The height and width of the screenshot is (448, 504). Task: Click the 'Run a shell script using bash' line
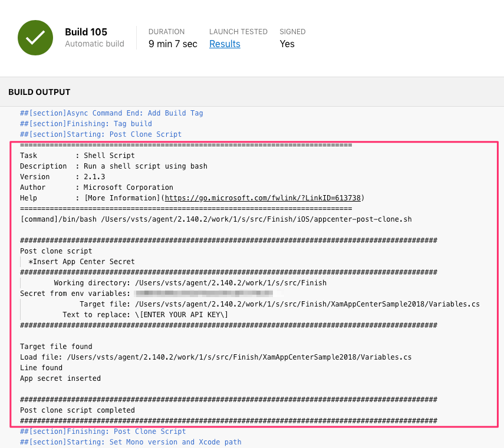coord(113,166)
